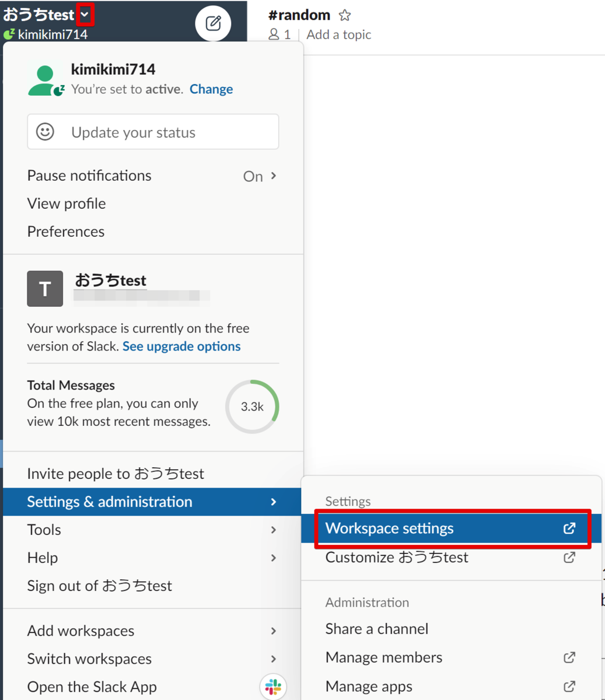Click kimikimi714's green avatar in the menu

[46, 79]
